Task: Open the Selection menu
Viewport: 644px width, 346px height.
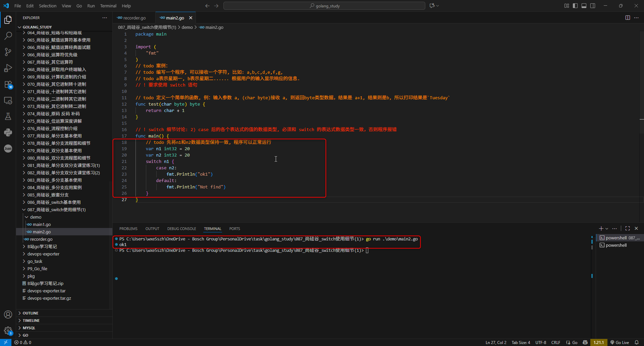Action: point(48,6)
